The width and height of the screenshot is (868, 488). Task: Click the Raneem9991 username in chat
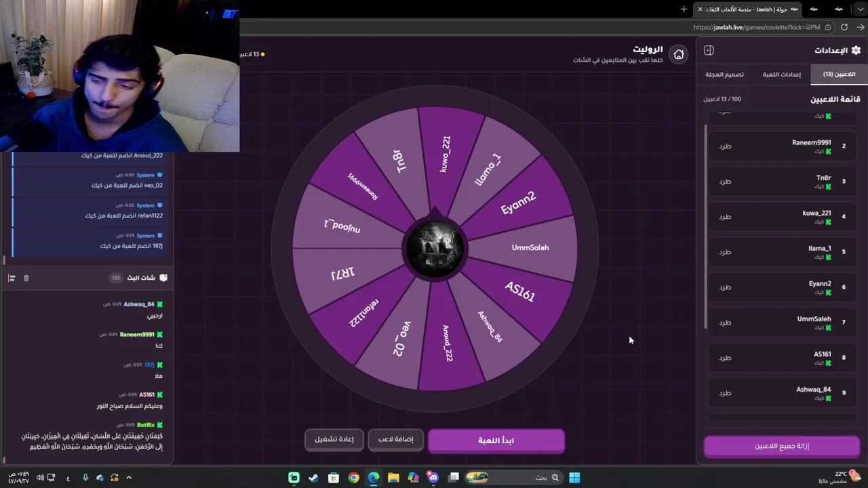point(137,335)
